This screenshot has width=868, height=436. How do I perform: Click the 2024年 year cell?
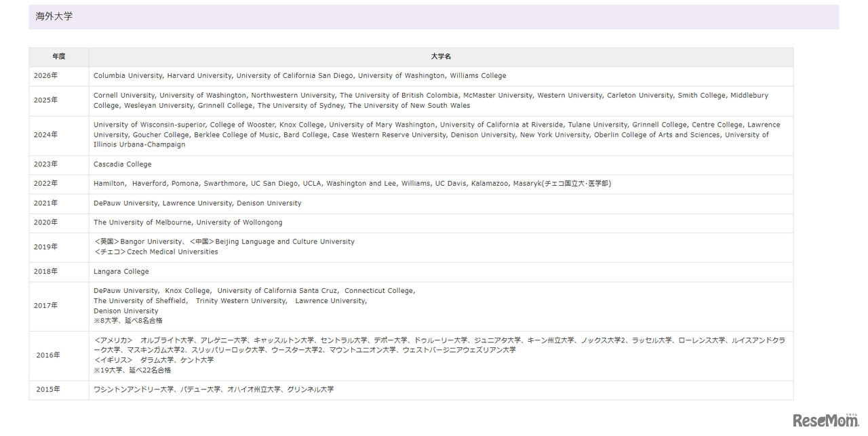59,135
